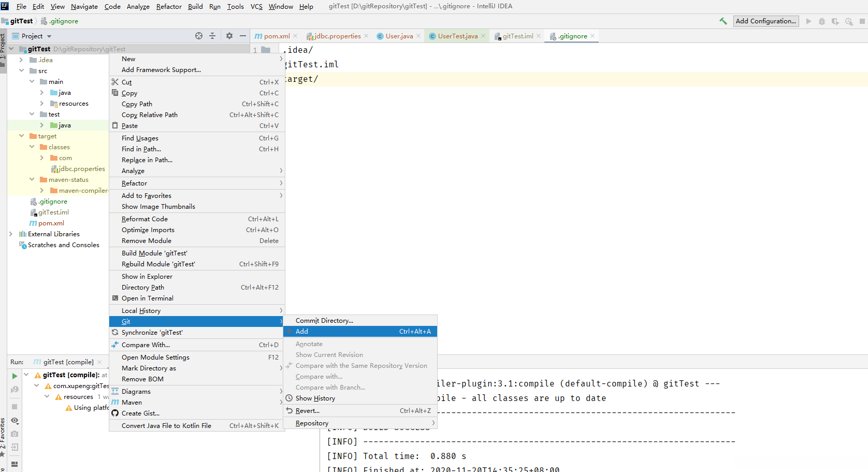Screen dimensions: 868x472
Task: Click the locate/scroll-from-source crosshair icon
Action: [199, 36]
